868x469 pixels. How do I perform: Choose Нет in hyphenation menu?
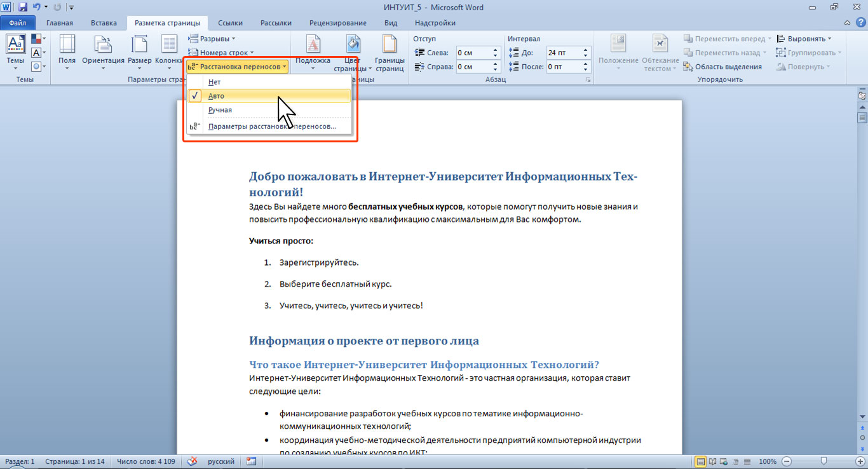(269, 82)
